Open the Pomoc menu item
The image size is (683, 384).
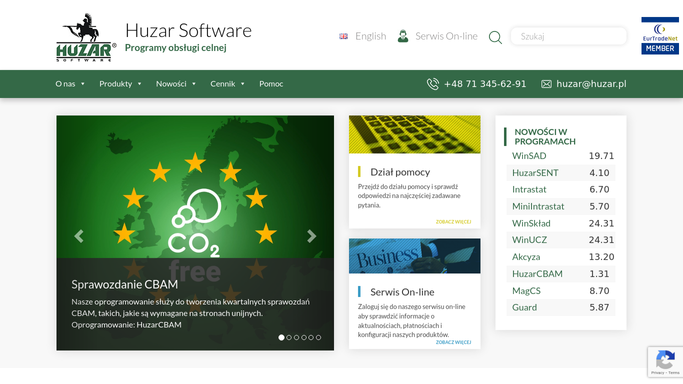coord(271,84)
